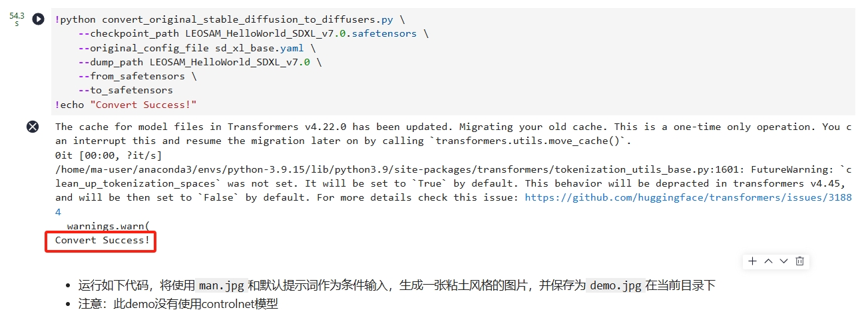The width and height of the screenshot is (868, 324).
Task: Delete the cell using the trash icon
Action: click(x=799, y=261)
